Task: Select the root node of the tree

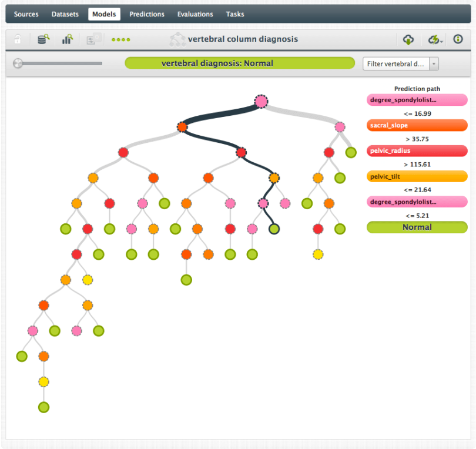Action: 261,102
